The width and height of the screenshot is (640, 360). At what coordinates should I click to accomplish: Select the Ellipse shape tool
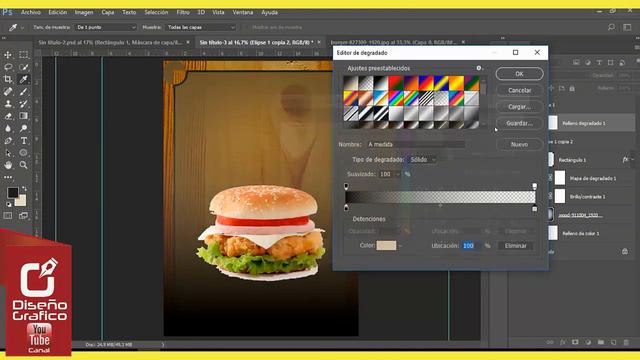pyautogui.click(x=24, y=153)
